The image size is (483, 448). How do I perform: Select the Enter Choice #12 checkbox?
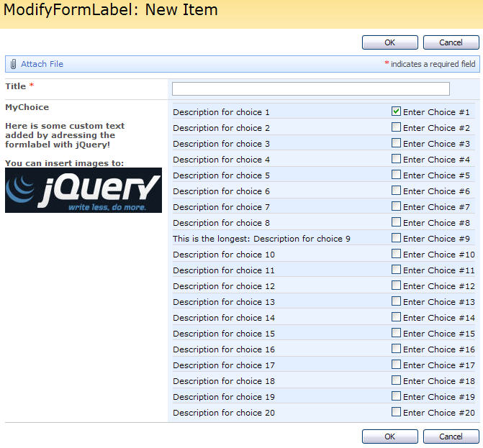pos(396,285)
